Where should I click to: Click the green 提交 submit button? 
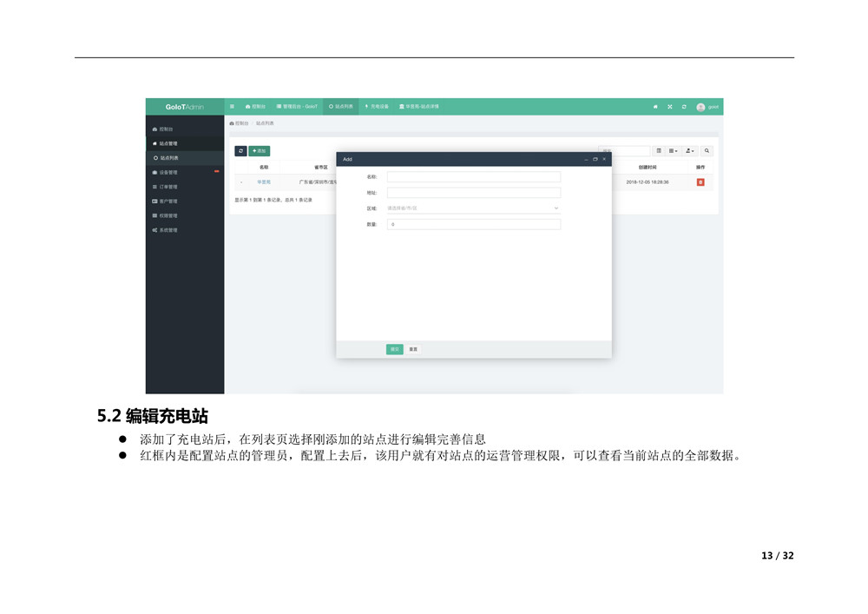[x=394, y=349]
